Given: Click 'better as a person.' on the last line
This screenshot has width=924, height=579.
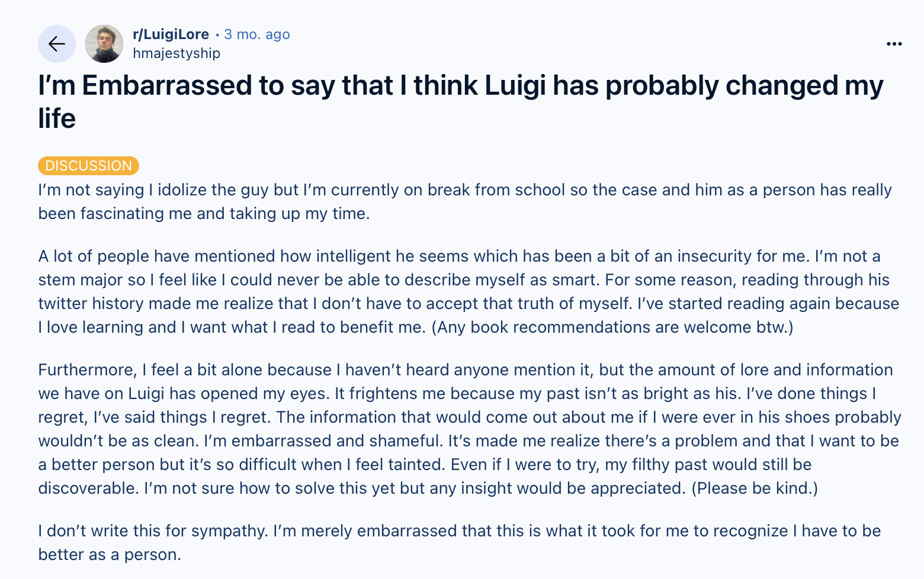Looking at the screenshot, I should point(110,555).
